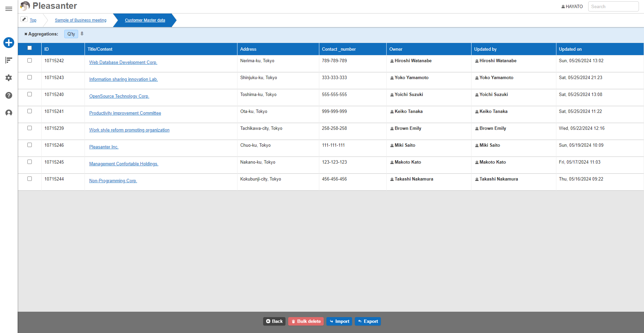
Task: Focus the Search input field
Action: point(614,6)
